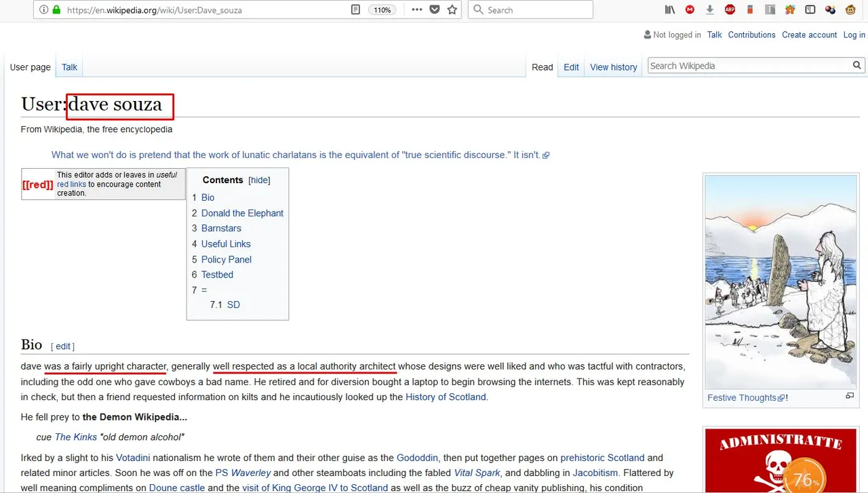Open the Downloads arrow icon
This screenshot has height=493, width=868.
(709, 10)
